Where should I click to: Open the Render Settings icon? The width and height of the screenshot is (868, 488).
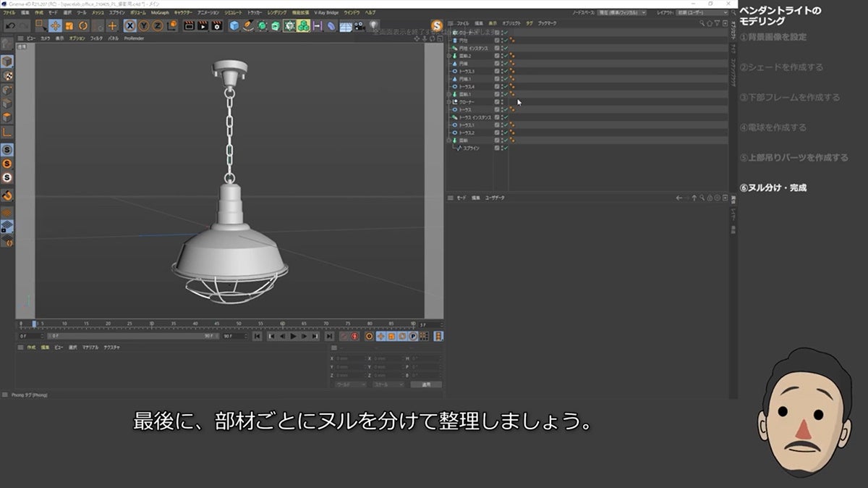click(x=216, y=26)
